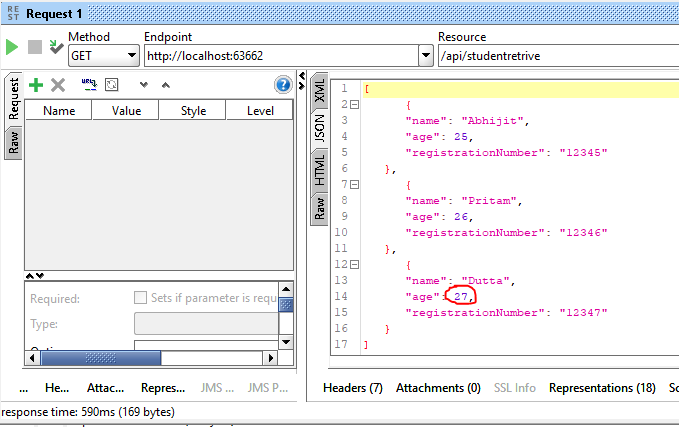The height and width of the screenshot is (427, 679).
Task: Open the request Attac... tab
Action: click(105, 388)
